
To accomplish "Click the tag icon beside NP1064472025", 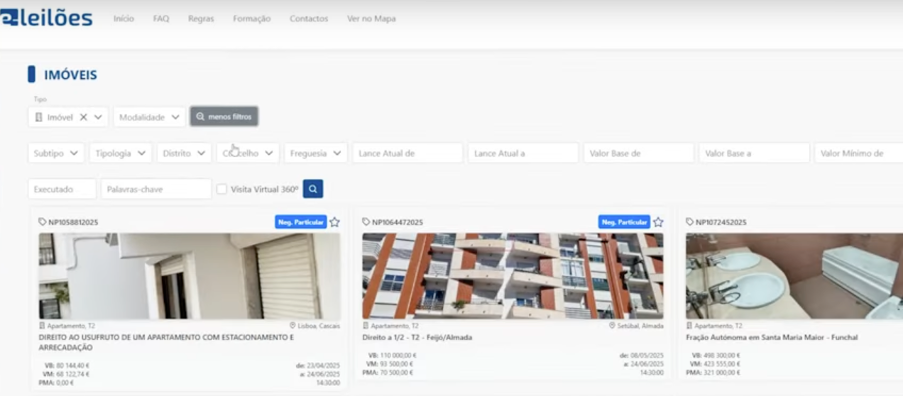I will (366, 222).
